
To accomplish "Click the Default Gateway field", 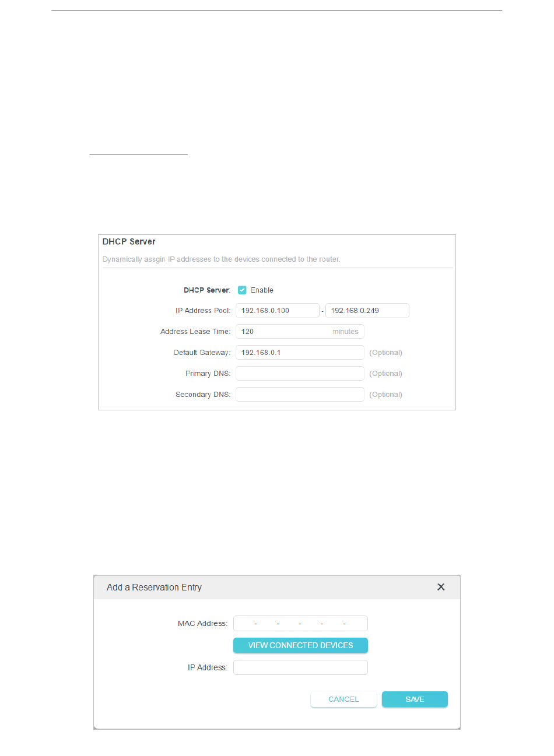I will (x=300, y=353).
